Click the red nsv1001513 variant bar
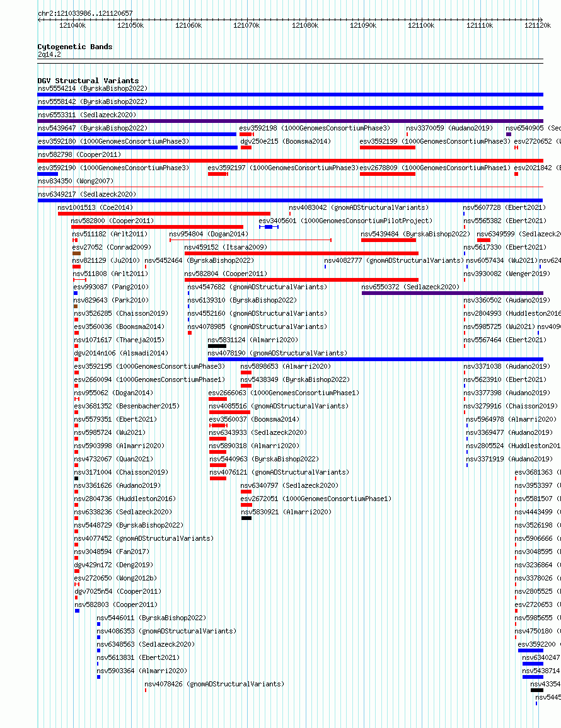The image size is (561, 728). [x=164, y=214]
